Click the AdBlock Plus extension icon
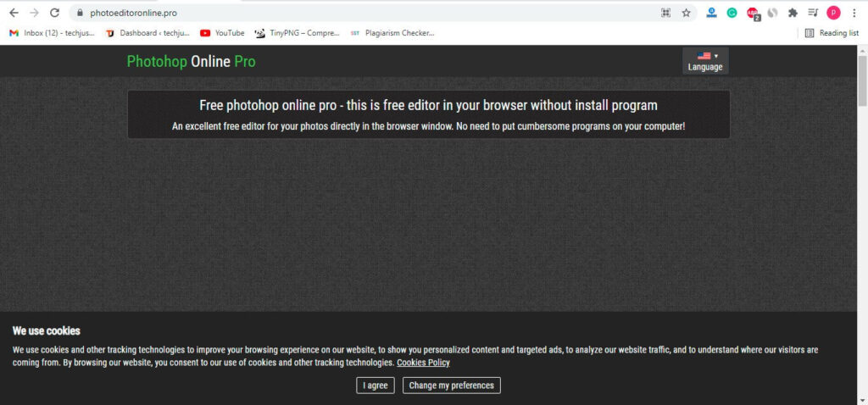The width and height of the screenshot is (868, 405). click(x=752, y=13)
